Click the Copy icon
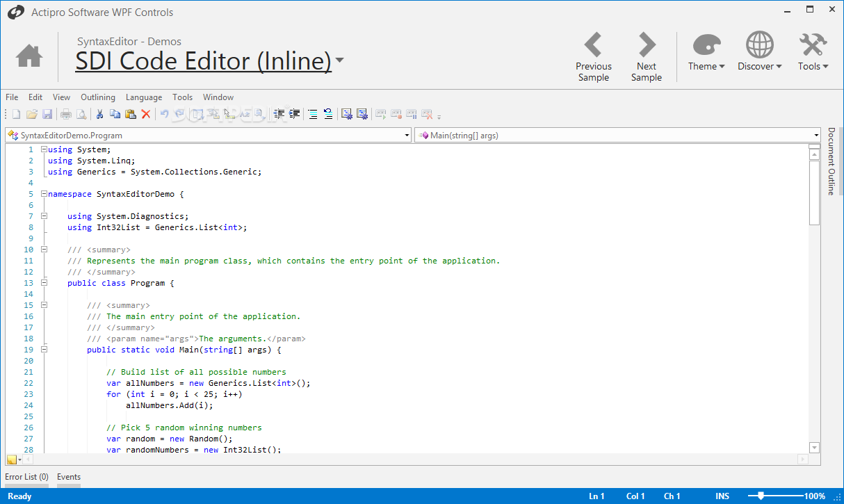This screenshot has width=844, height=504. click(115, 114)
